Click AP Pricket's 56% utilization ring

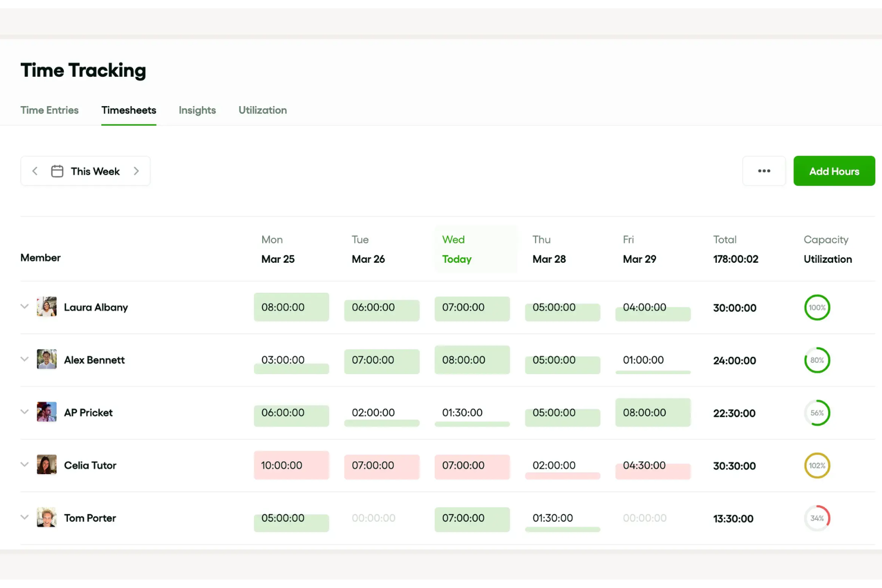817,413
